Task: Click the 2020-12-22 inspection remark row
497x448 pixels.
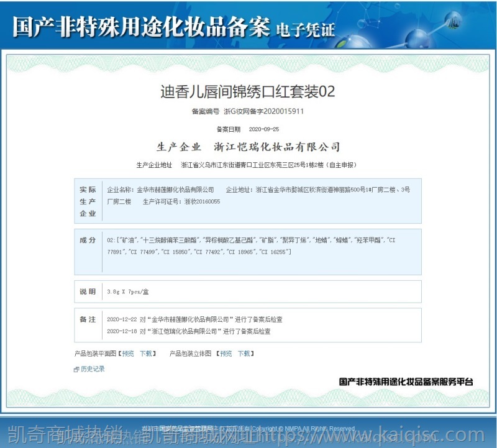Action: [x=194, y=319]
